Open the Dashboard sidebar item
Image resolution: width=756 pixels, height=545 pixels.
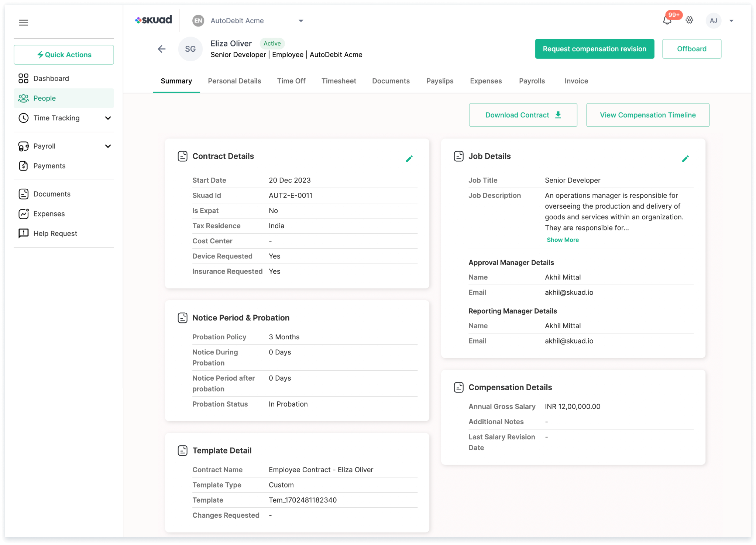(51, 78)
